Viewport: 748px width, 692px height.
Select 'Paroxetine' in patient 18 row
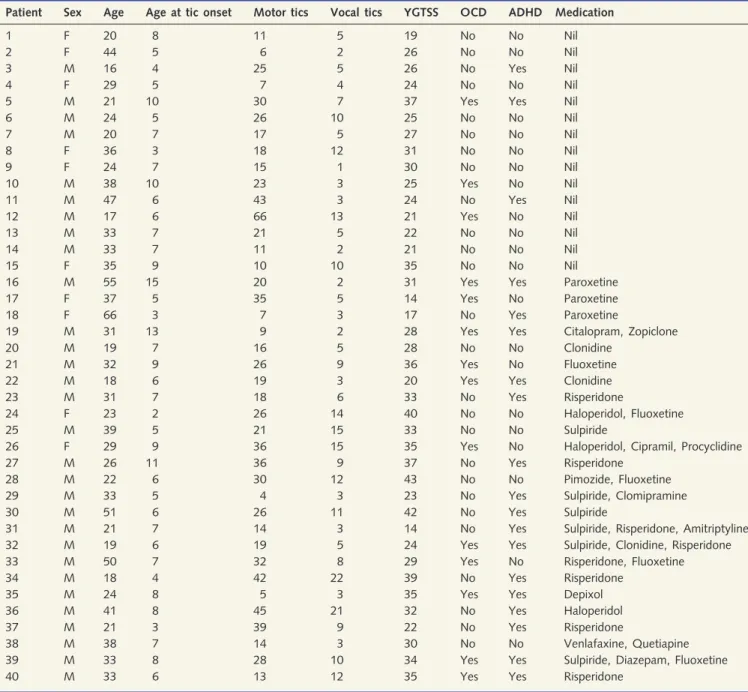click(591, 315)
